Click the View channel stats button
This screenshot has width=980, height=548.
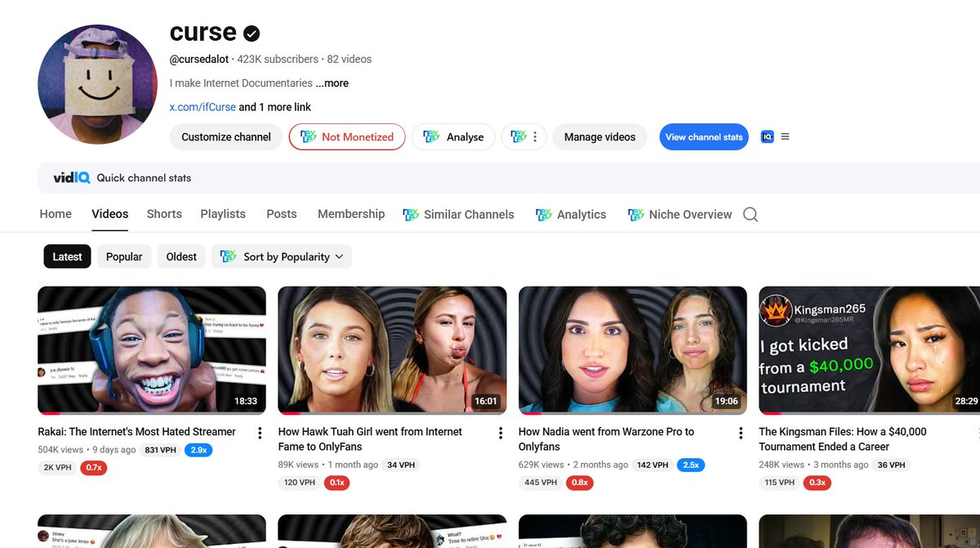tap(704, 137)
